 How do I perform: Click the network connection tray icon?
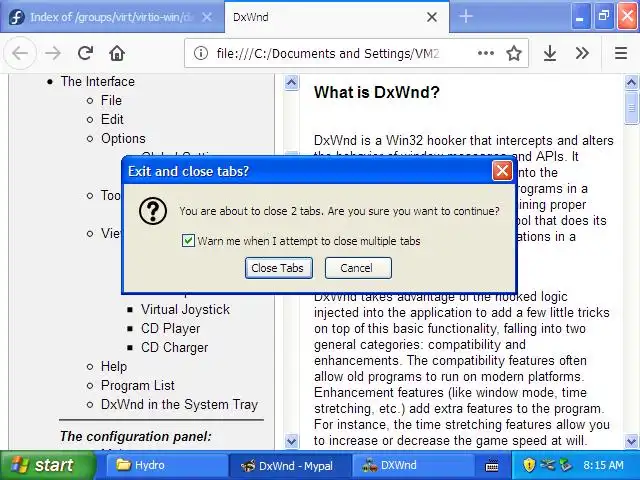click(x=547, y=465)
